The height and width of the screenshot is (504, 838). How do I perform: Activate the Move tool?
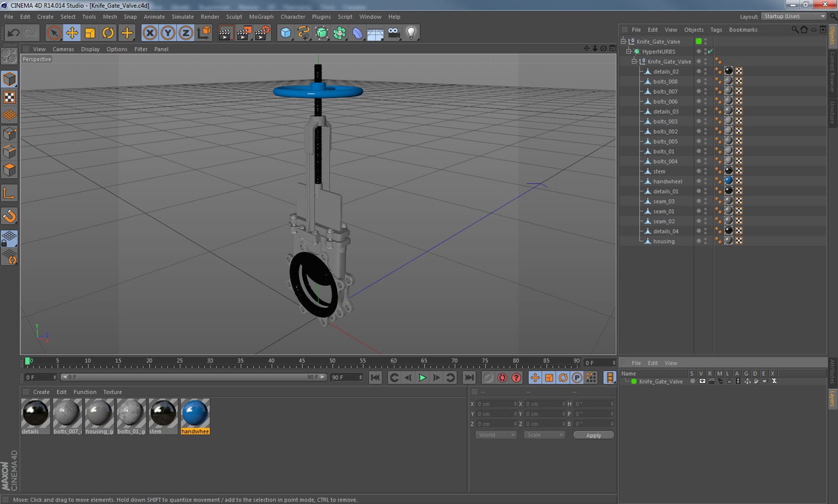(x=72, y=33)
